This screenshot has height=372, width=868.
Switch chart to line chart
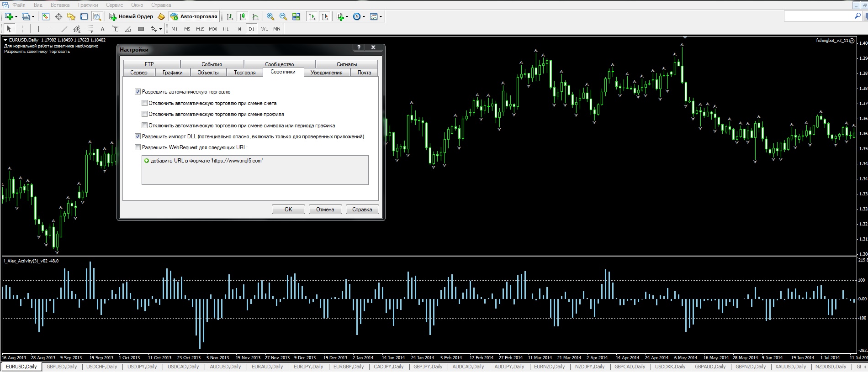(x=255, y=16)
